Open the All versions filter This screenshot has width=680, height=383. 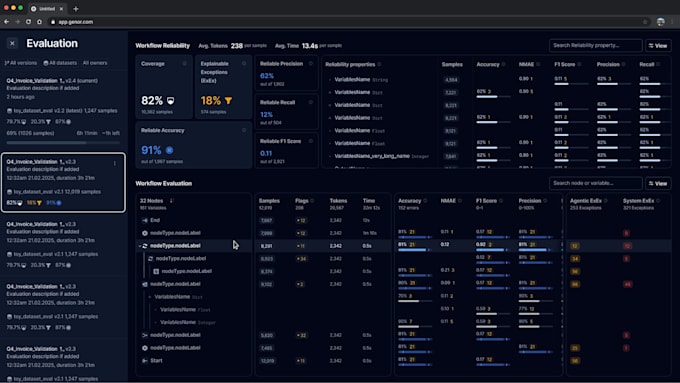(20, 63)
